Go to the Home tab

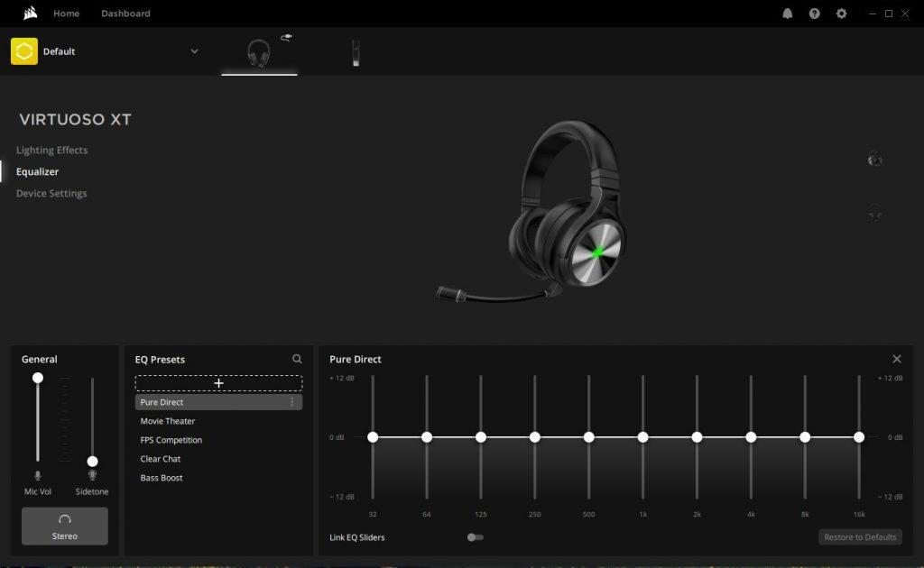(x=66, y=14)
